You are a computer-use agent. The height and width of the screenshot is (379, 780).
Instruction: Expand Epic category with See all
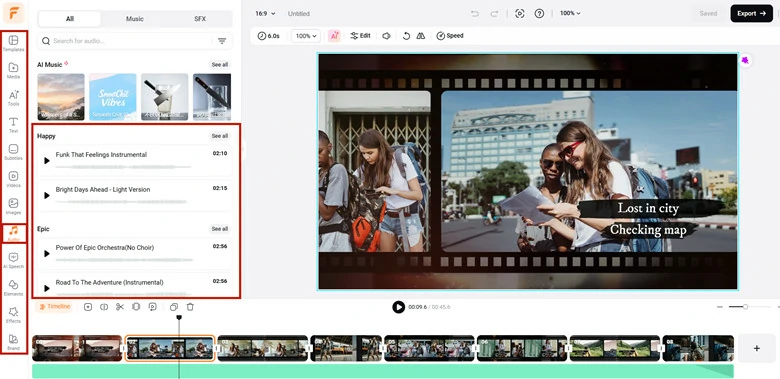pyautogui.click(x=219, y=229)
